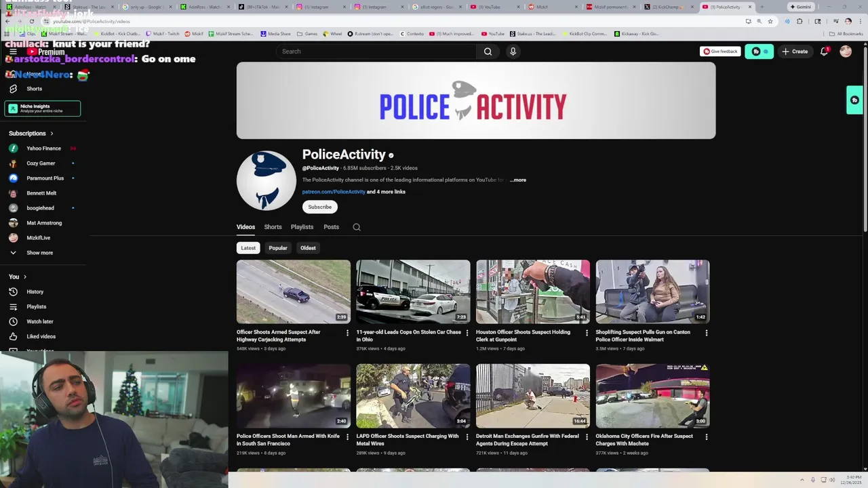Open the teal extension button near Create
Screen dimensions: 868x488
coord(759,52)
